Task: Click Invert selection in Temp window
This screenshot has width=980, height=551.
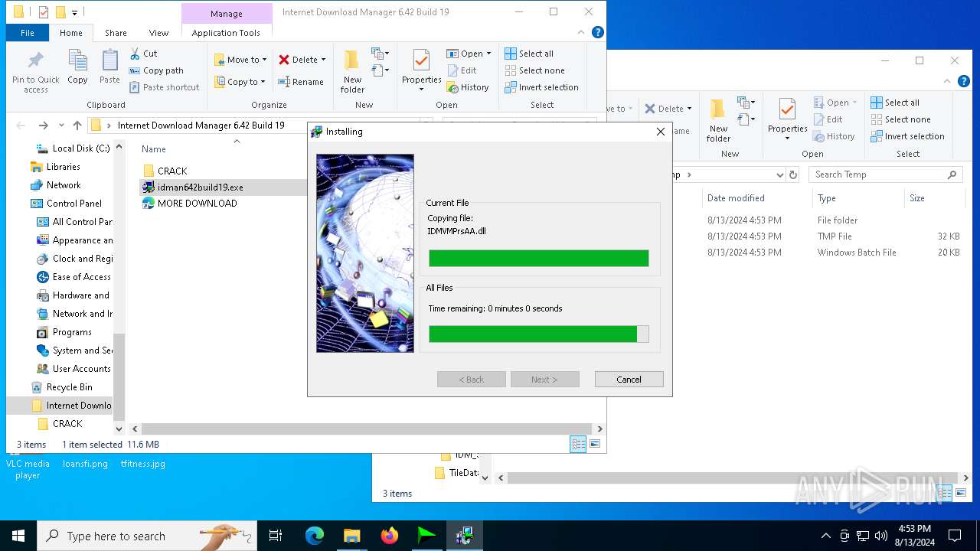Action: pyautogui.click(x=907, y=136)
